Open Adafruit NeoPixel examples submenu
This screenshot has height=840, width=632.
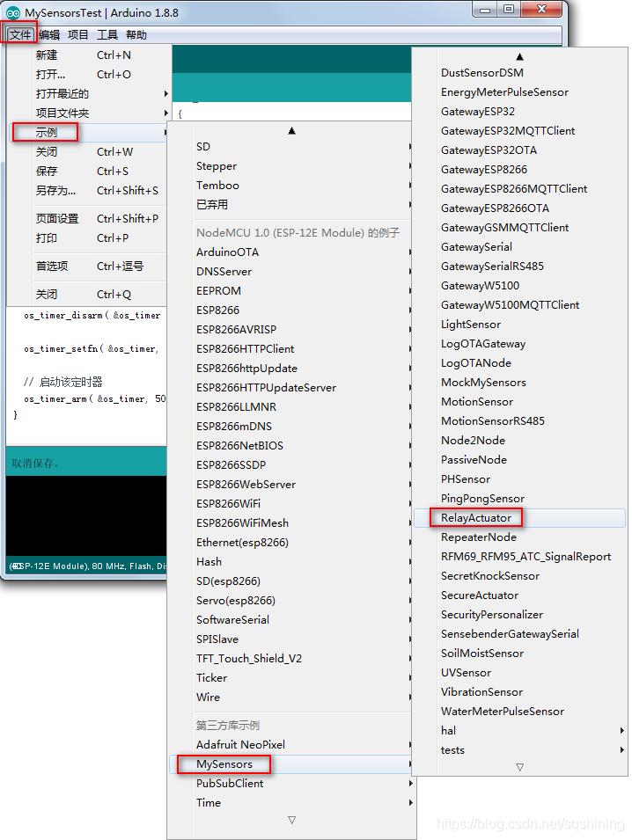[x=291, y=745]
